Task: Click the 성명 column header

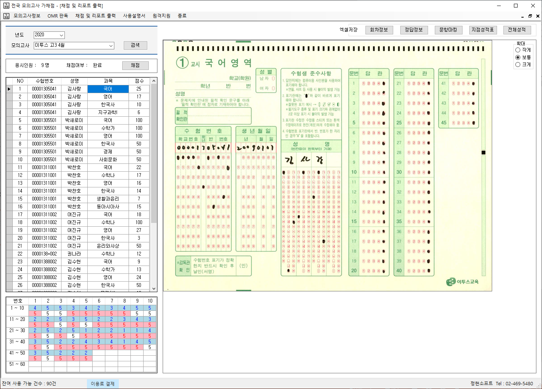Action: [74, 81]
